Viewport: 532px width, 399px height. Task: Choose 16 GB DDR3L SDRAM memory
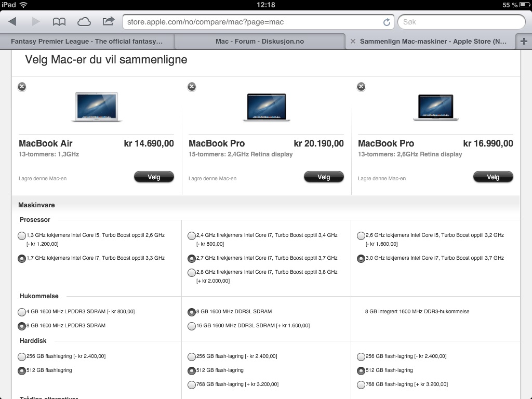[192, 326]
